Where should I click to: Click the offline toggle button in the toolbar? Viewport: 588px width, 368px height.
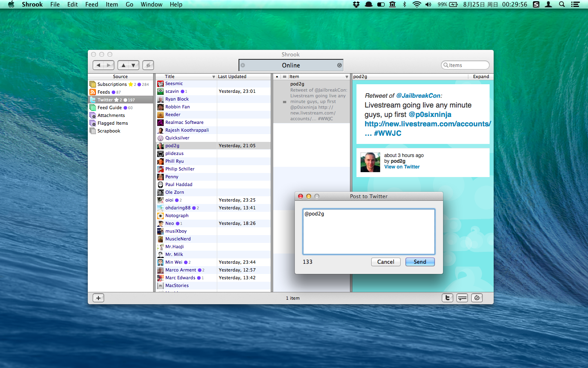click(x=148, y=65)
